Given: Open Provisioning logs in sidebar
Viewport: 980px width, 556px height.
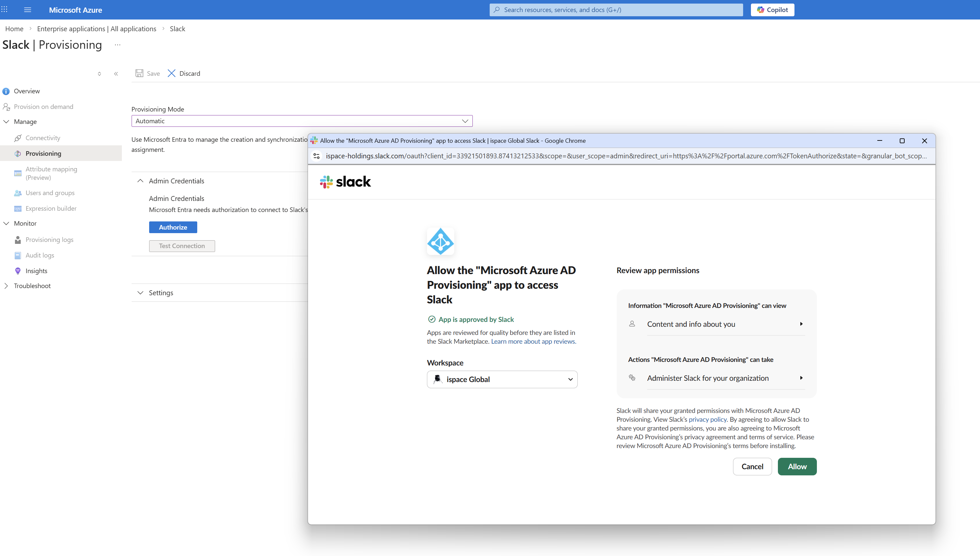Looking at the screenshot, I should pos(49,240).
